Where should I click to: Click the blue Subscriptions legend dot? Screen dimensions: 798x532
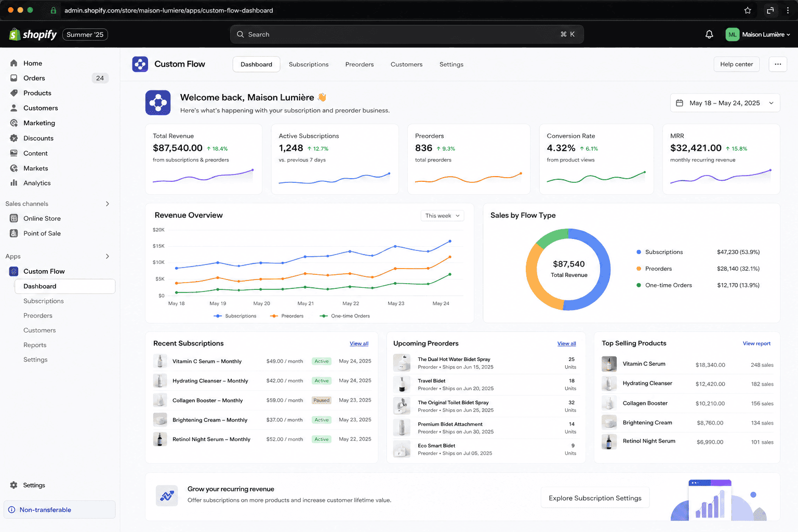(x=639, y=252)
